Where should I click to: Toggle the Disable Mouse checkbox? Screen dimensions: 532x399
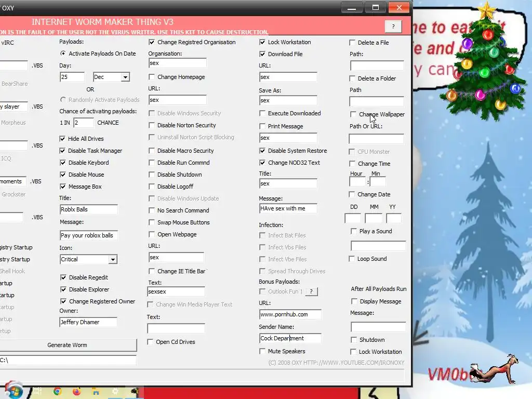(x=62, y=175)
